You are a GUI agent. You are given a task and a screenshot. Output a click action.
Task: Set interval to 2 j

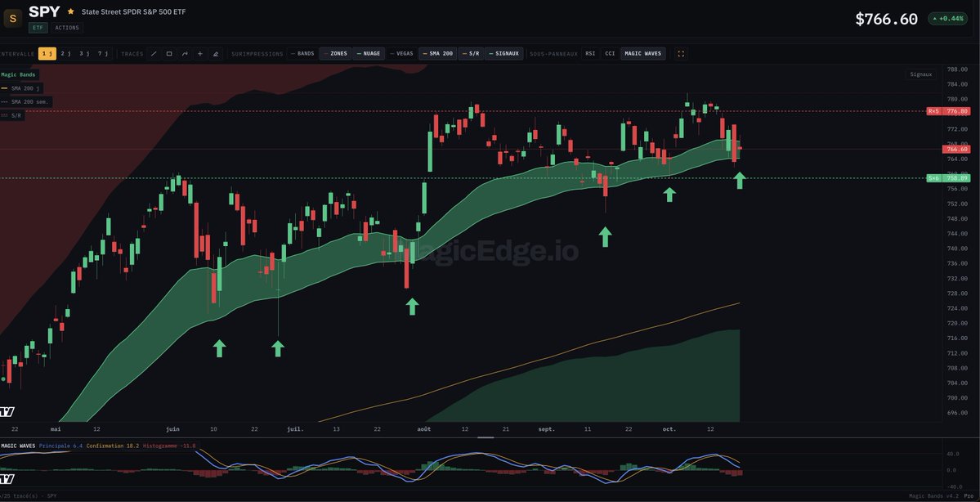pos(65,54)
